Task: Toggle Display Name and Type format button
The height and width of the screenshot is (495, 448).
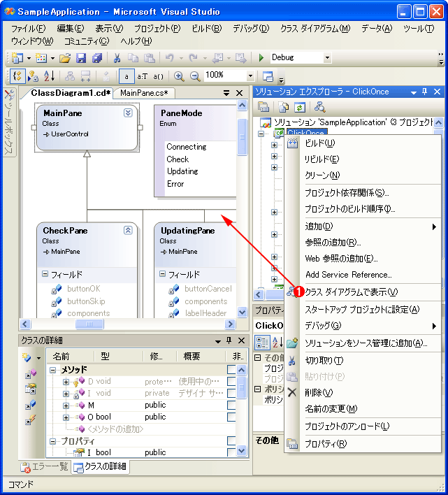Action: point(143,76)
